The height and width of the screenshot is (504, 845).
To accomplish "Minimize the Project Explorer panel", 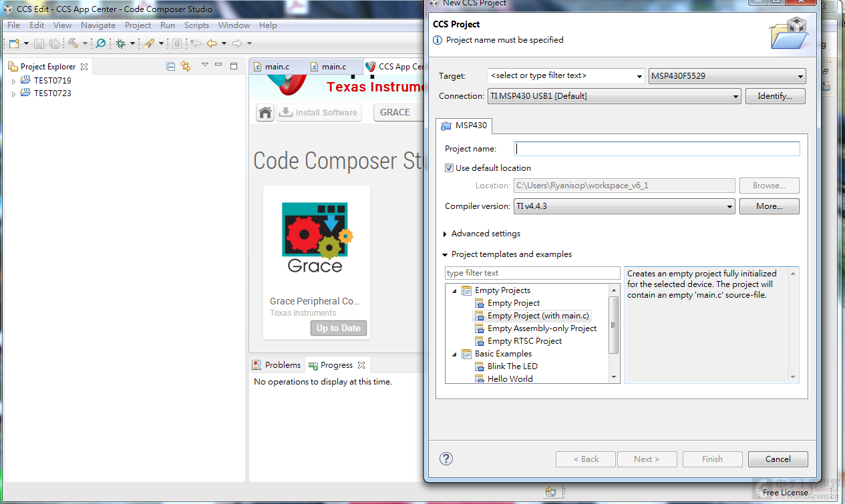I will [218, 65].
